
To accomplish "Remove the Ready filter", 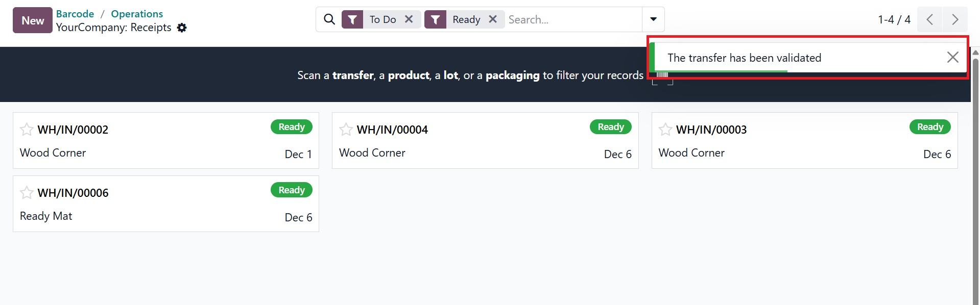I will 493,19.
